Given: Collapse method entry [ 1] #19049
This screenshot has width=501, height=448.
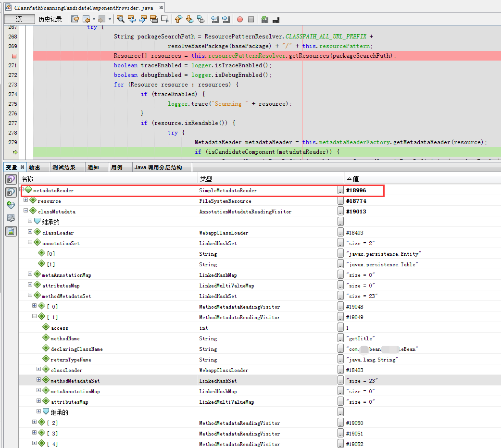Looking at the screenshot, I should [x=35, y=316].
